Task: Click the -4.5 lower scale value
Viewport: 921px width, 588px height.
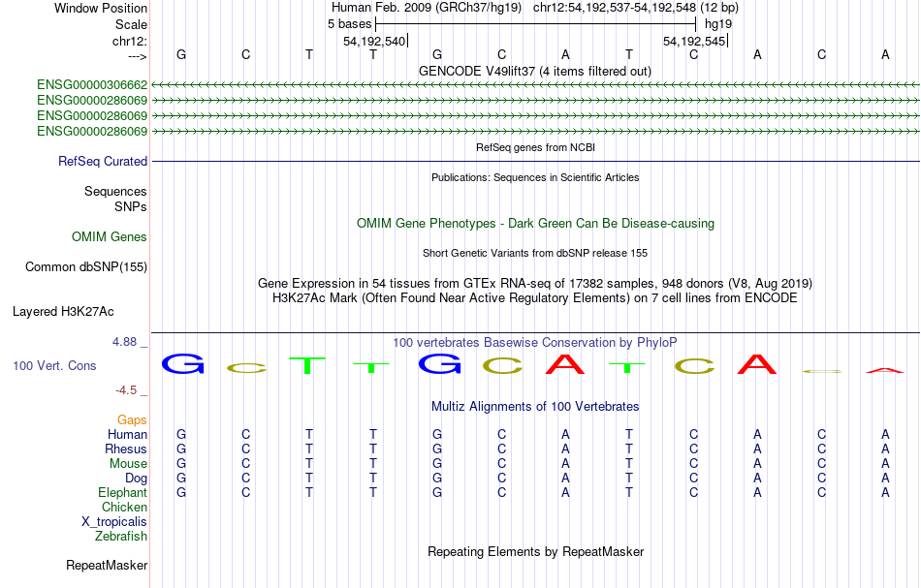Action: point(126,390)
